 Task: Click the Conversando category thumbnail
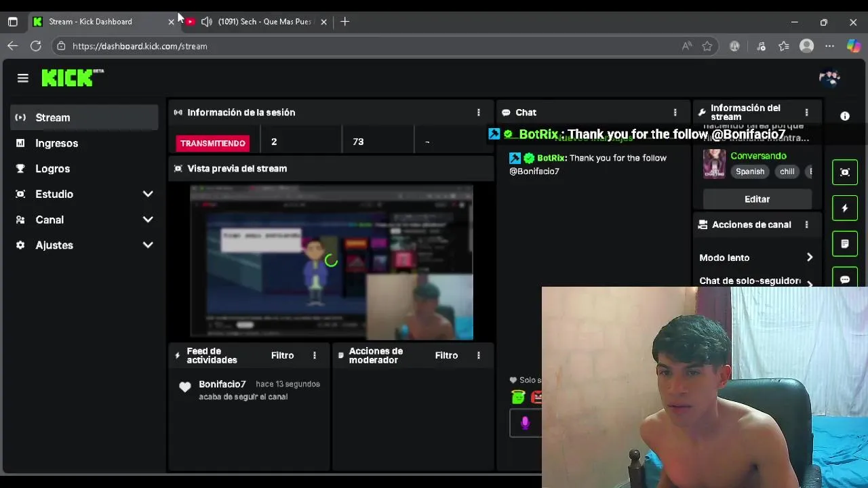pos(714,163)
